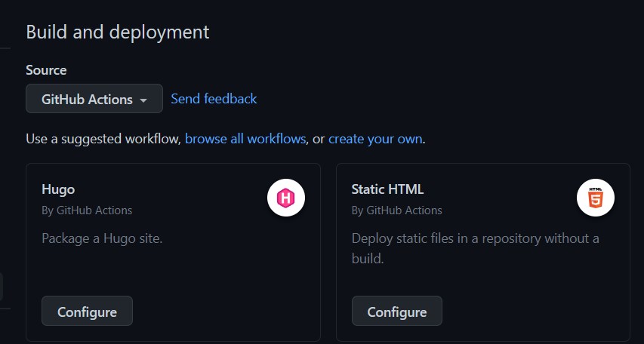This screenshot has height=344, width=644.
Task: Click 'By GitHub Actions' under Hugo
Action: click(x=87, y=210)
